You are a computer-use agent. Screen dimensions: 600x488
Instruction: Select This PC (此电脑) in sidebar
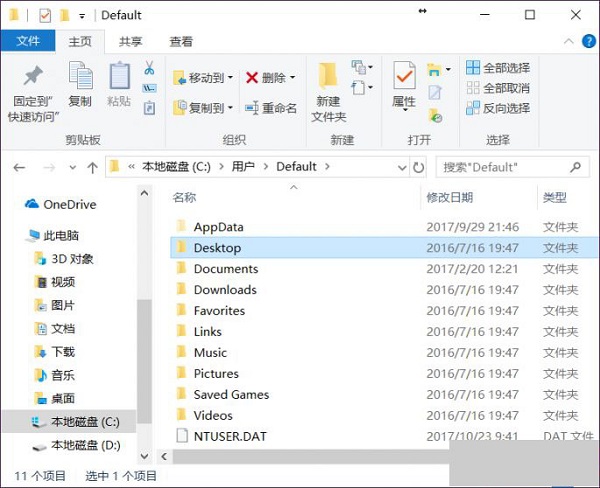click(54, 235)
